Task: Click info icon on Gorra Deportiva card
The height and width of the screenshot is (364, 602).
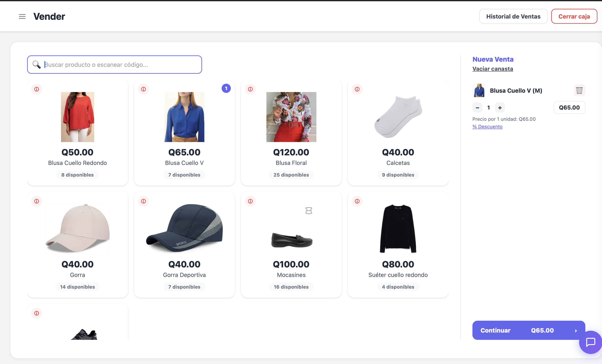Action: (143, 201)
